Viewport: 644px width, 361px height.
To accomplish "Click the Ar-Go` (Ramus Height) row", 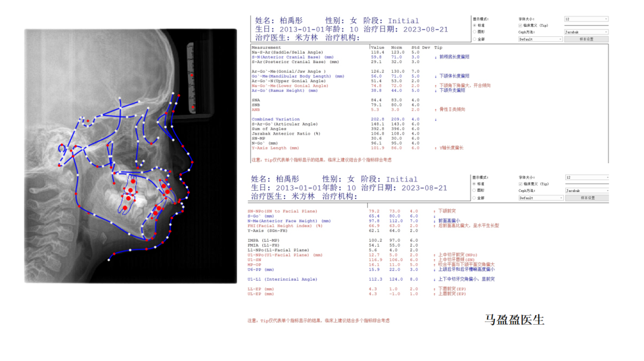I will [358, 91].
